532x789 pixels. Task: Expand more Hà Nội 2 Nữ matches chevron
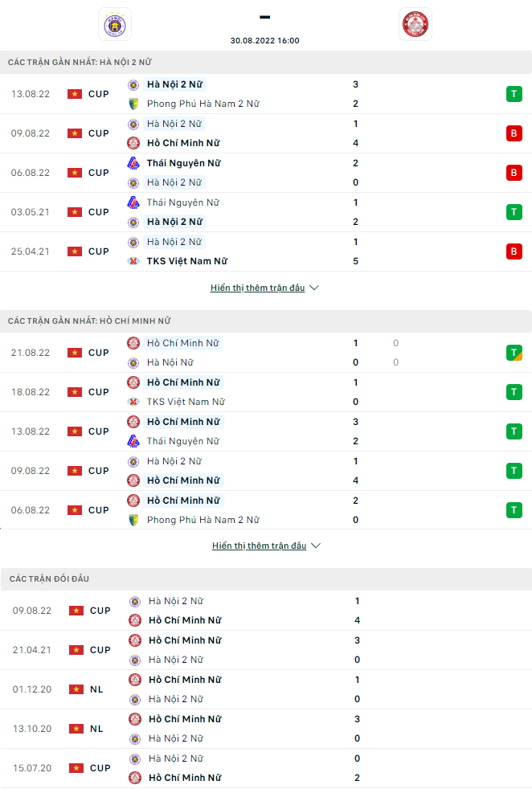pos(314,288)
